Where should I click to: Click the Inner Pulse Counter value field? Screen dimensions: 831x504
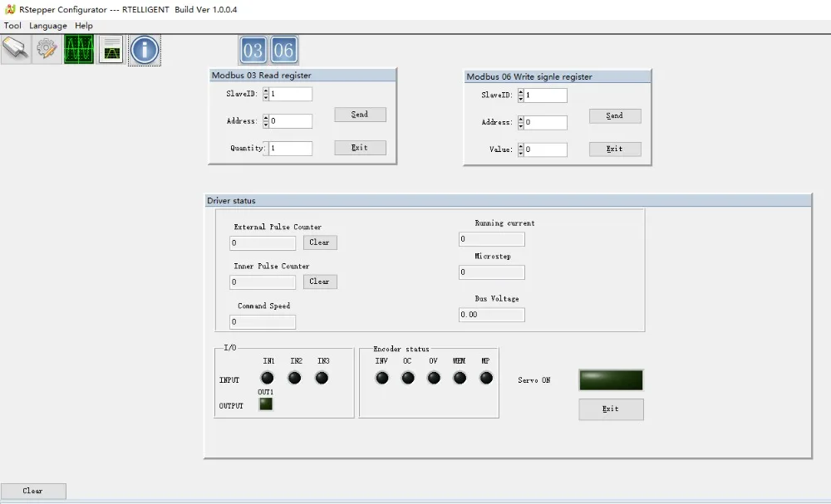(x=263, y=282)
